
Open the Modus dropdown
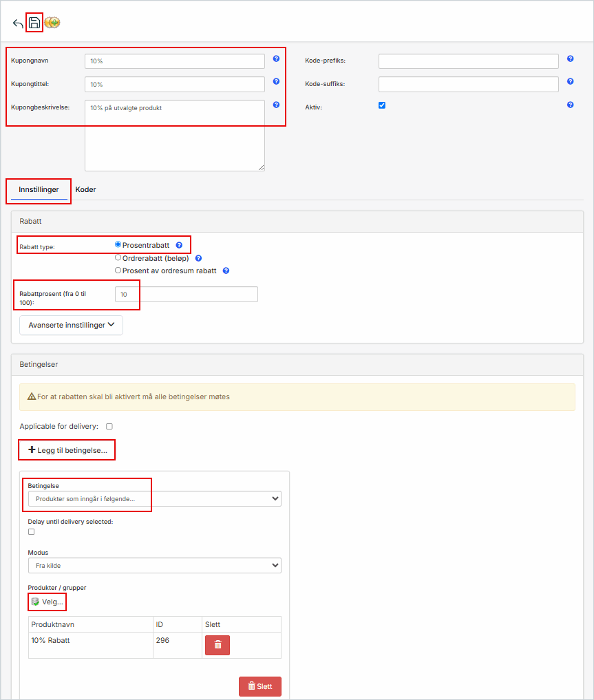coord(154,565)
